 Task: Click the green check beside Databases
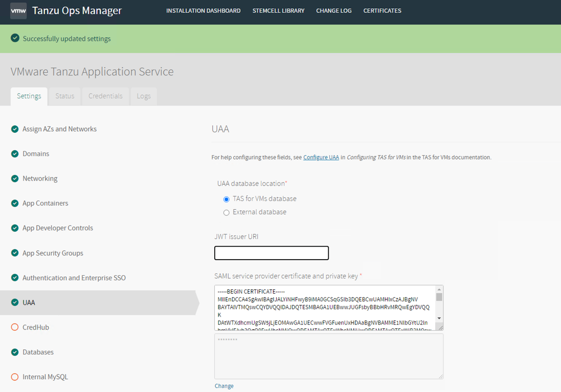(15, 352)
